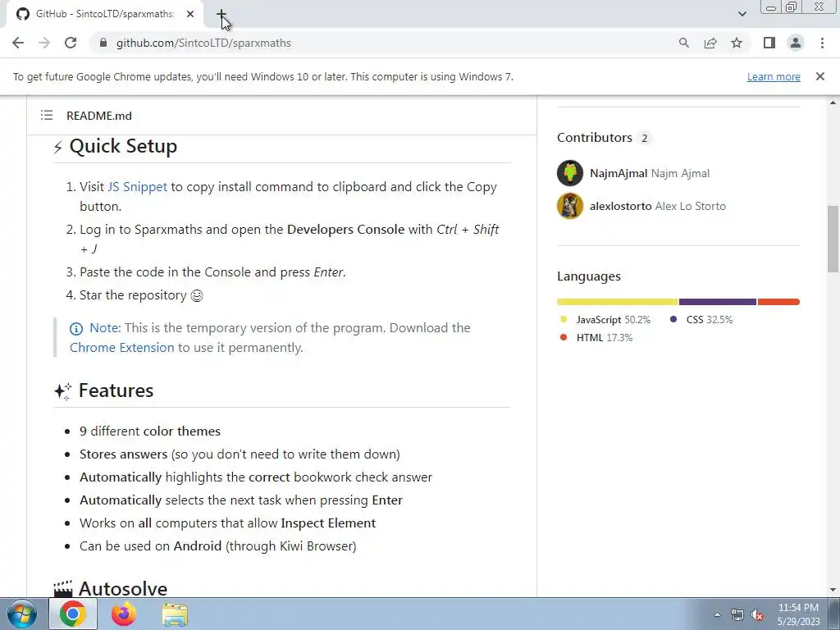The image size is (840, 630).
Task: Open the Windows Start menu
Action: [x=21, y=614]
